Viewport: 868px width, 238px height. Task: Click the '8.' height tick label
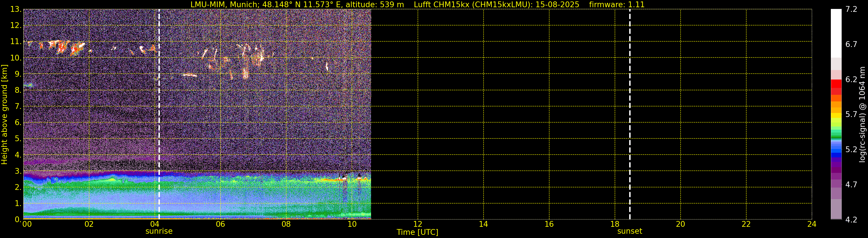point(18,90)
